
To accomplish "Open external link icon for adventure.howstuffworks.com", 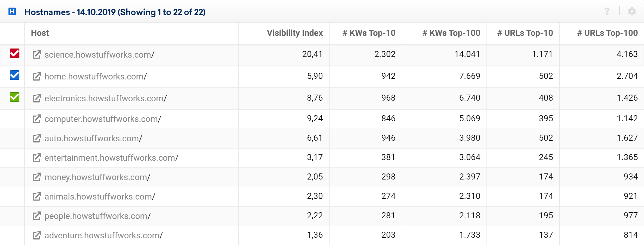I will point(37,235).
